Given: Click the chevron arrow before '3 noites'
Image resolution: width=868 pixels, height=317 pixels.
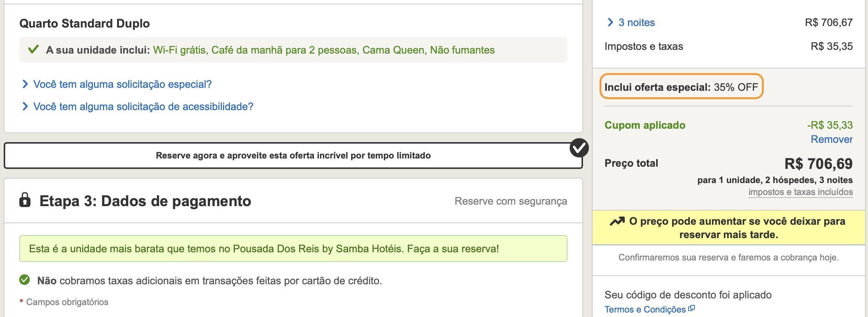Looking at the screenshot, I should (610, 22).
